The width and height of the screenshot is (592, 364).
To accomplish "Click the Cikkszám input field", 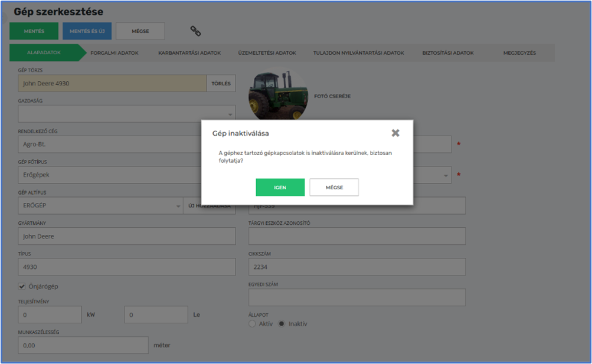I will pyautogui.click(x=356, y=267).
